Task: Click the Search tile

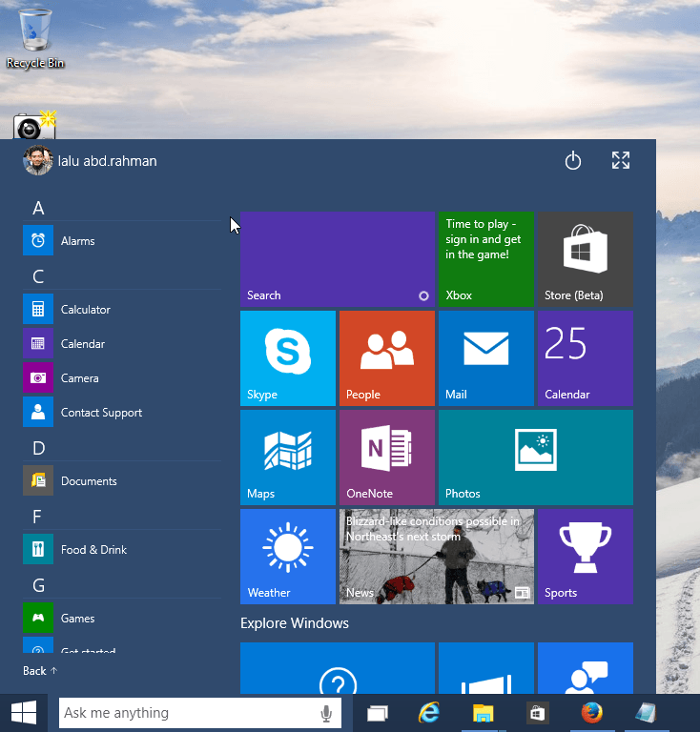Action: [x=338, y=259]
